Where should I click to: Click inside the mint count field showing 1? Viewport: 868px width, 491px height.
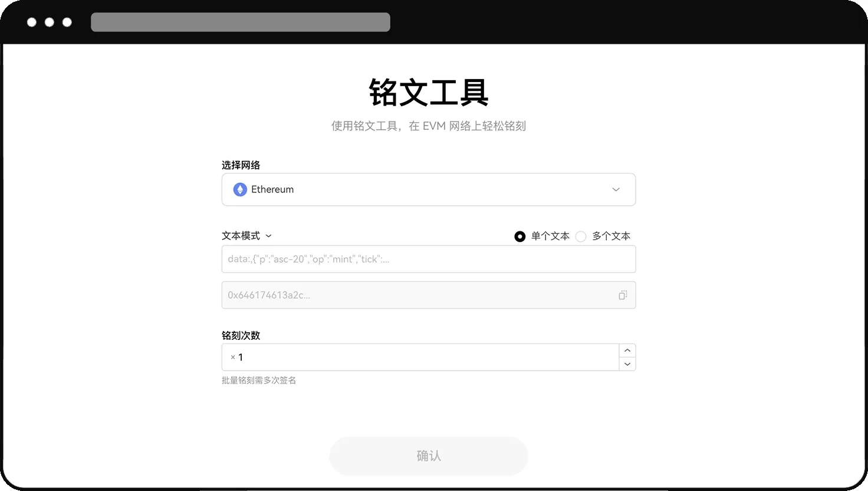pyautogui.click(x=413, y=357)
